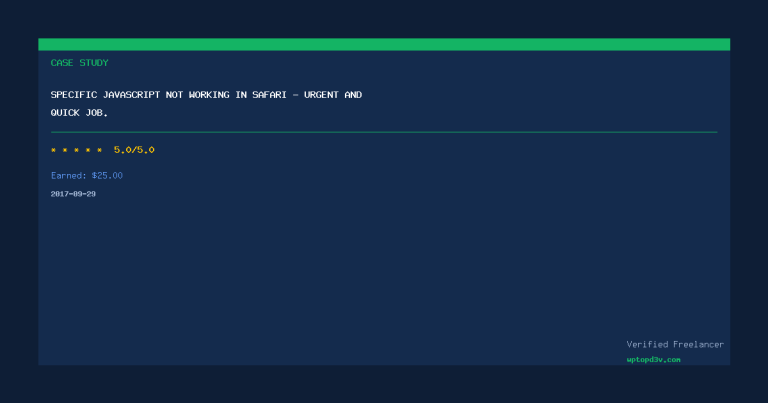This screenshot has height=403, width=768.
Task: Click the Verified Freelancer label
Action: click(x=675, y=344)
